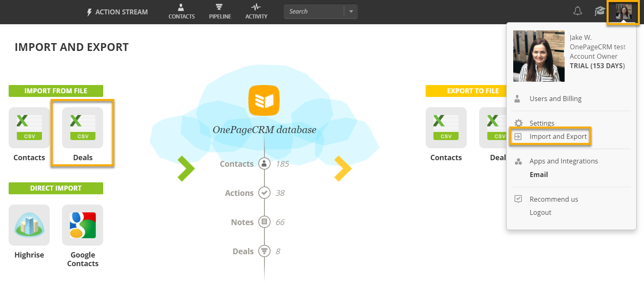Click the Jake W. name text
Screen dimensions: 644x283
tap(581, 37)
